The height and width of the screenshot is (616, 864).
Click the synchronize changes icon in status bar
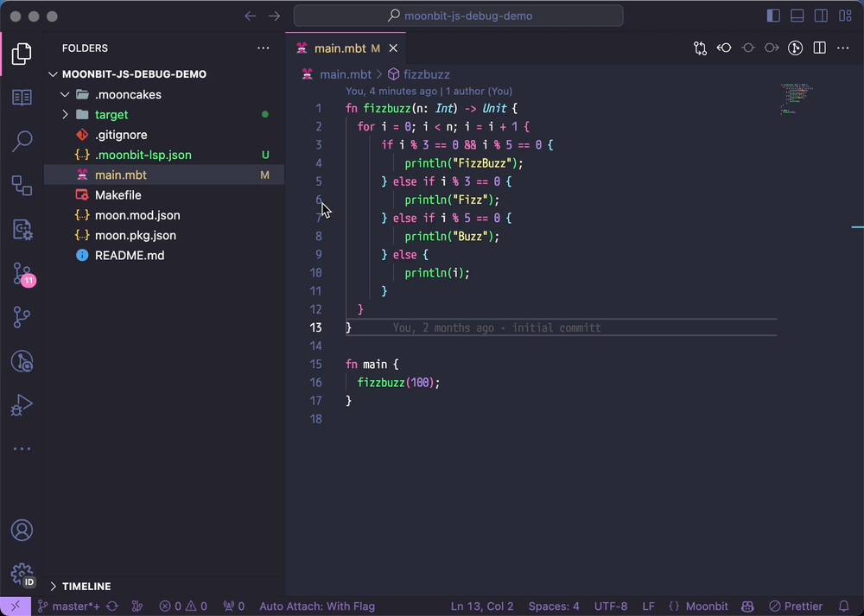112,606
